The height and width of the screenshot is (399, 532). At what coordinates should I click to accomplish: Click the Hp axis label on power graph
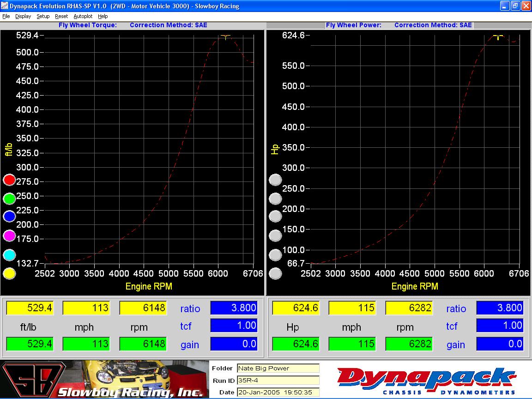pyautogui.click(x=275, y=149)
